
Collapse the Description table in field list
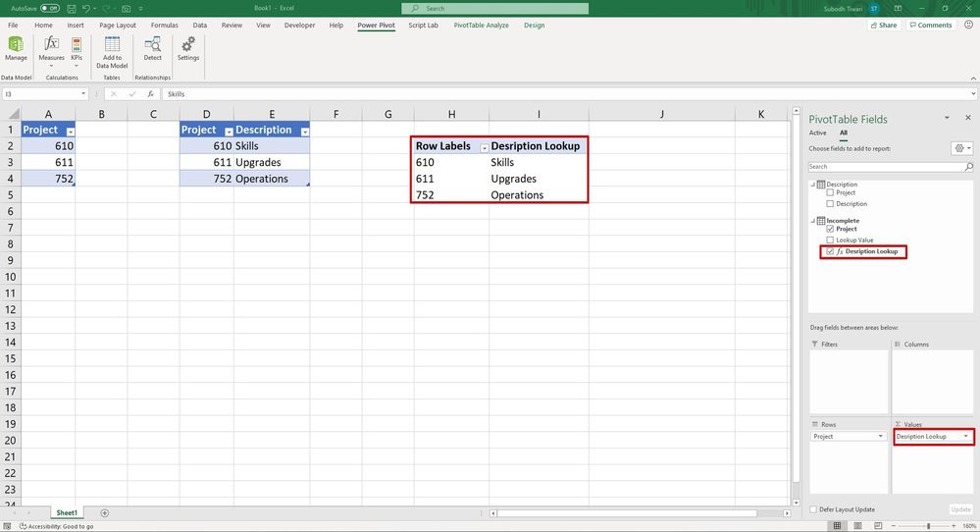click(x=813, y=185)
